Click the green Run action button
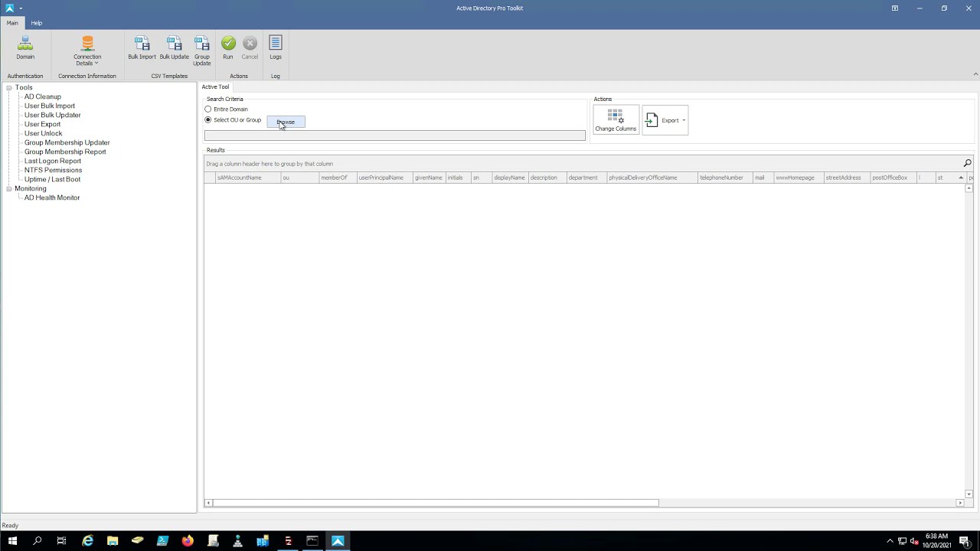The image size is (980, 551). coord(228,47)
